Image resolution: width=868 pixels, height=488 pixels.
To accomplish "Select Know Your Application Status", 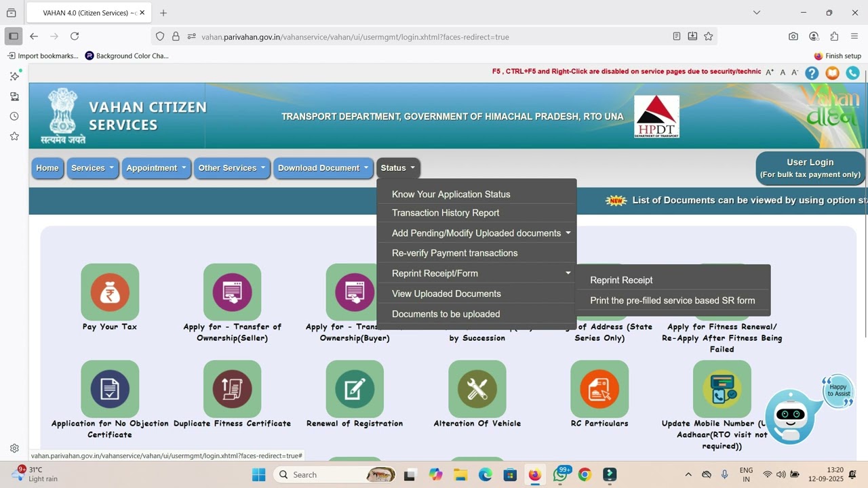I will (x=477, y=195).
